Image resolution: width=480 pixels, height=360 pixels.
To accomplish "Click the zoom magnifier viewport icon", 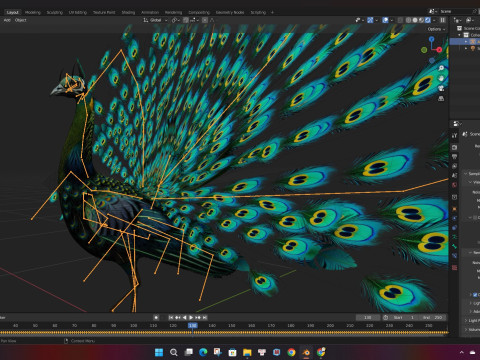I will pyautogui.click(x=441, y=68).
